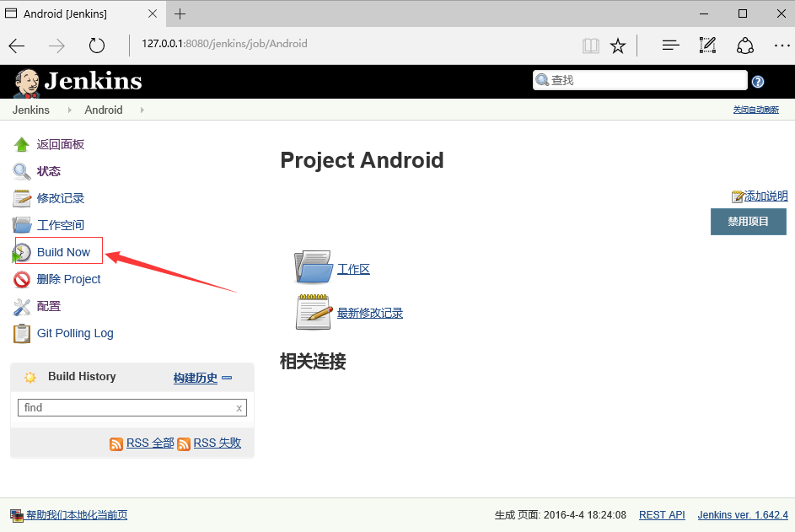Screen dimensions: 795x532
Task: Click the Jenkins breadcrumb
Action: 31,110
